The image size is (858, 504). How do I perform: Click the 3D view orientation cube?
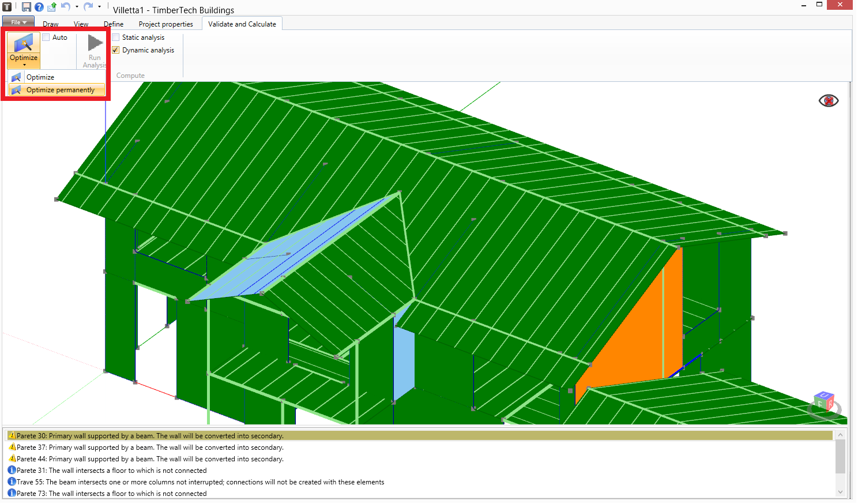tap(825, 403)
